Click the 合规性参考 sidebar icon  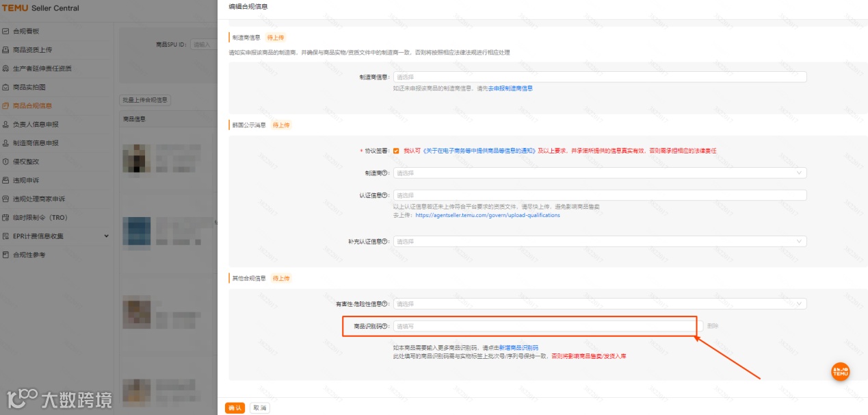[5, 255]
